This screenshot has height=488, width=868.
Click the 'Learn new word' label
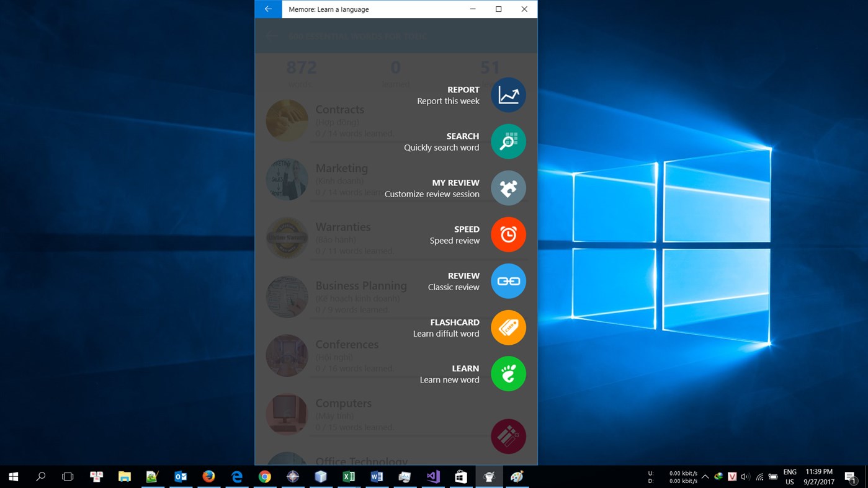pos(449,379)
